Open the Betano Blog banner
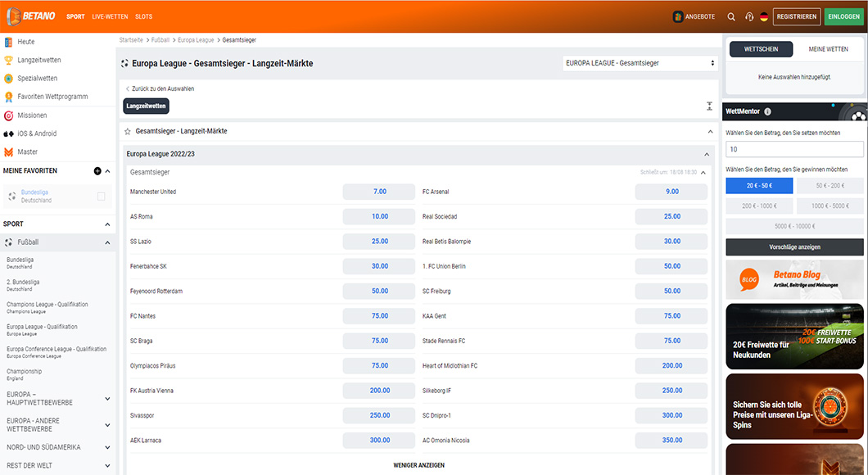Viewport: 868px width, 475px height. 794,279
